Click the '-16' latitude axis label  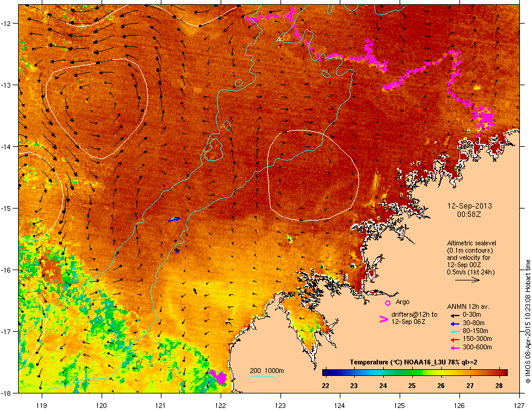[7, 270]
